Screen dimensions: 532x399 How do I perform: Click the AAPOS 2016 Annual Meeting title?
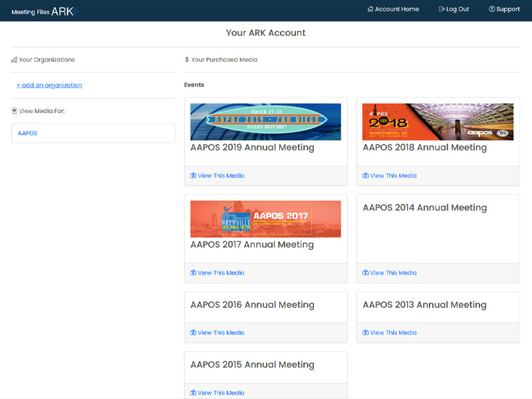(x=253, y=305)
